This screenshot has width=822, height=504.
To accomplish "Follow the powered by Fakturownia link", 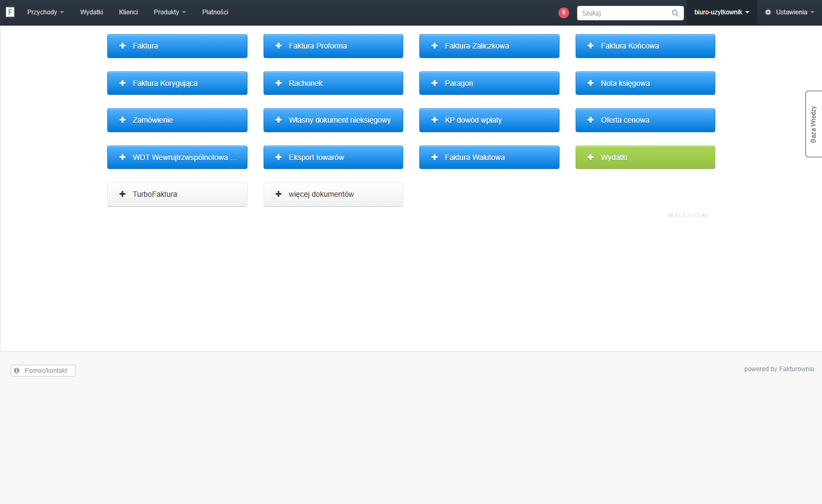I will [x=779, y=369].
